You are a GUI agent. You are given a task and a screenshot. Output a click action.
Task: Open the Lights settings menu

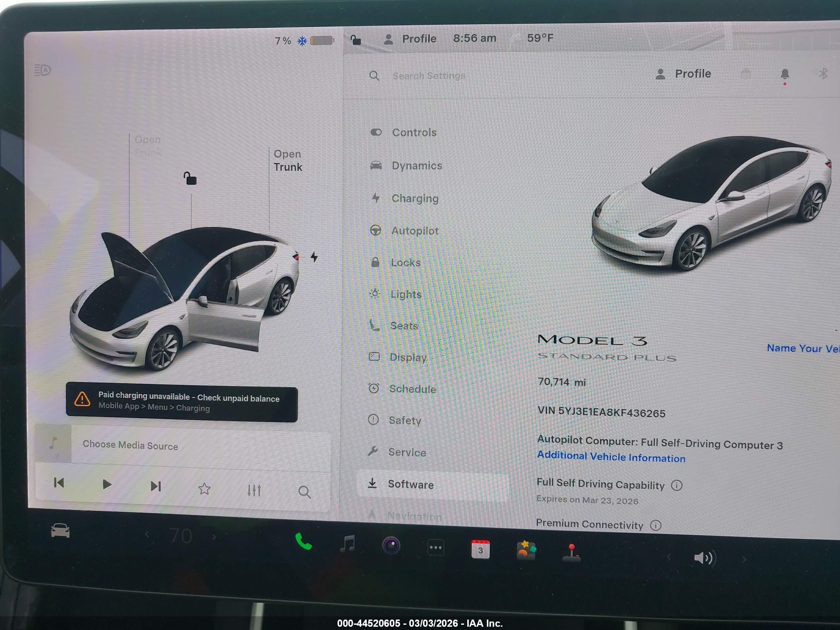click(395, 294)
